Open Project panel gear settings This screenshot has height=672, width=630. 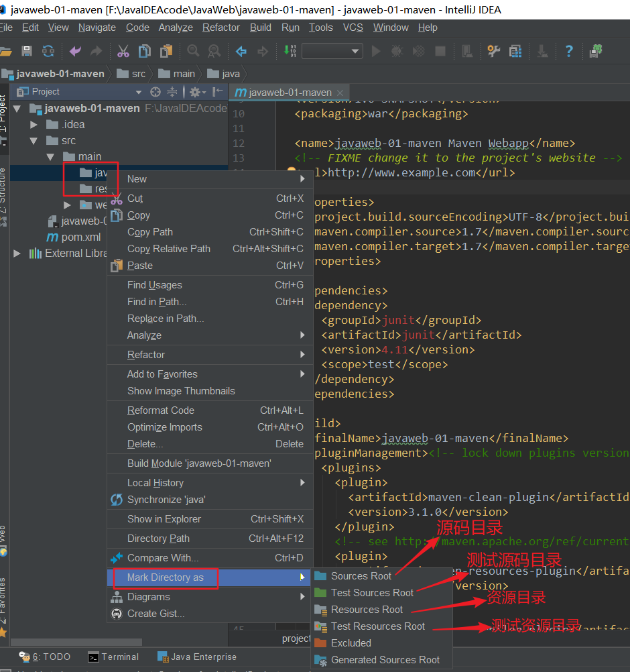click(x=194, y=92)
